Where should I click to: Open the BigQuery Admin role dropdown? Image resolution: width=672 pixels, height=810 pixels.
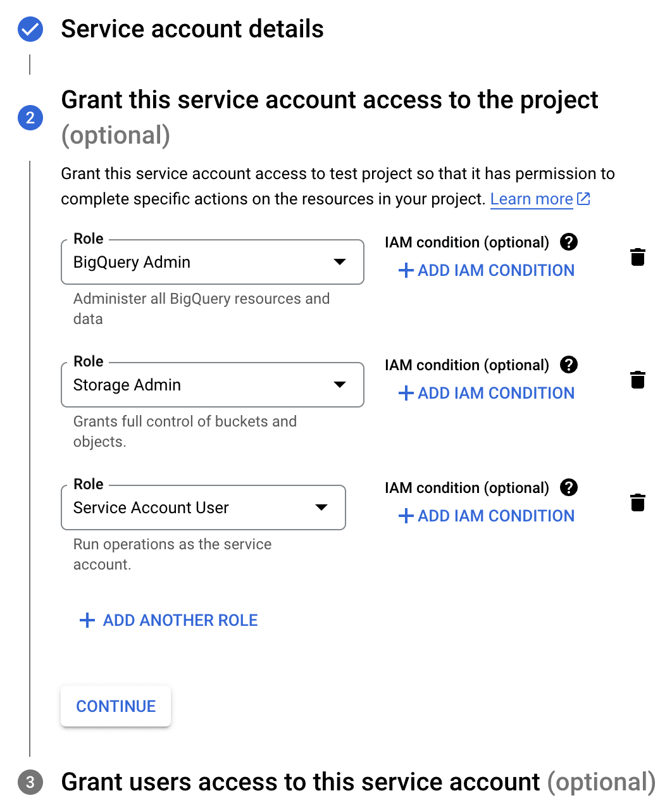[x=213, y=262]
